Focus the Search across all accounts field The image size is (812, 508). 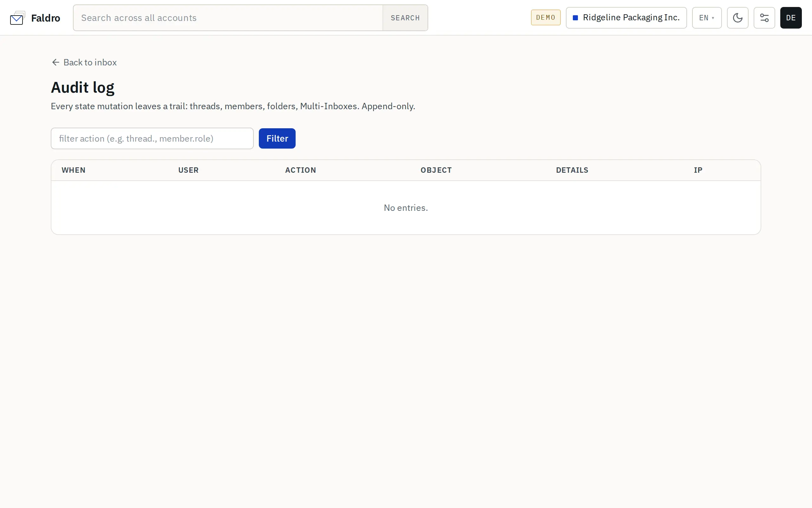click(228, 18)
